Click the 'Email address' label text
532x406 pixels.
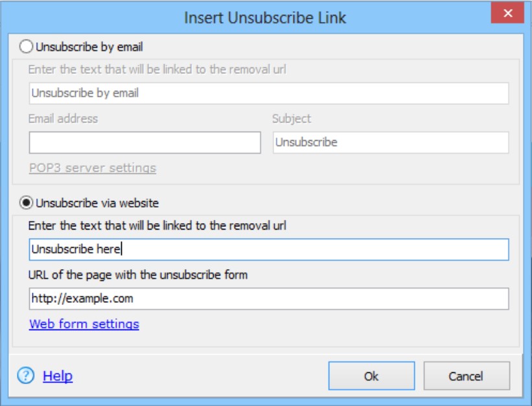(63, 119)
